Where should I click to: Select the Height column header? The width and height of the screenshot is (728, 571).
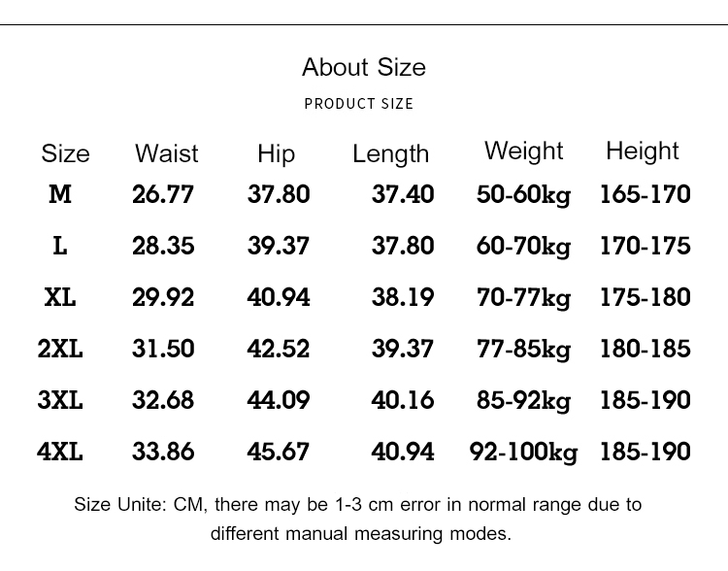642,151
